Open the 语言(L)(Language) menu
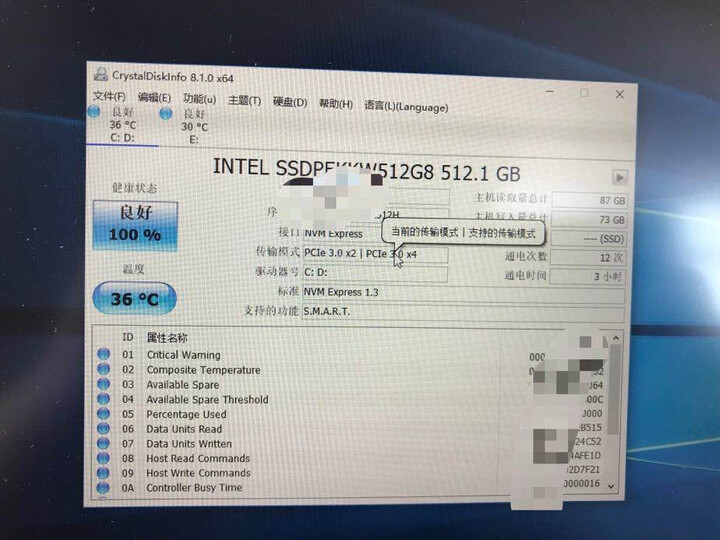The height and width of the screenshot is (540, 720). click(x=406, y=107)
